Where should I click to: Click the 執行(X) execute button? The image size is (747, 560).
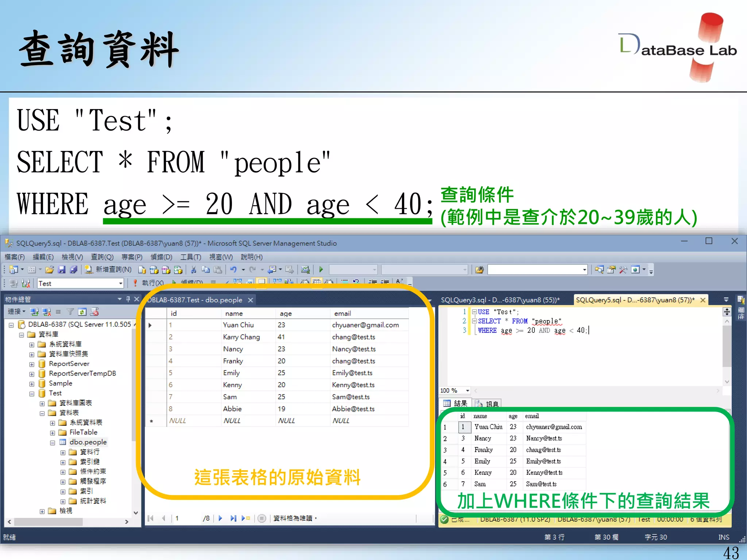(148, 283)
